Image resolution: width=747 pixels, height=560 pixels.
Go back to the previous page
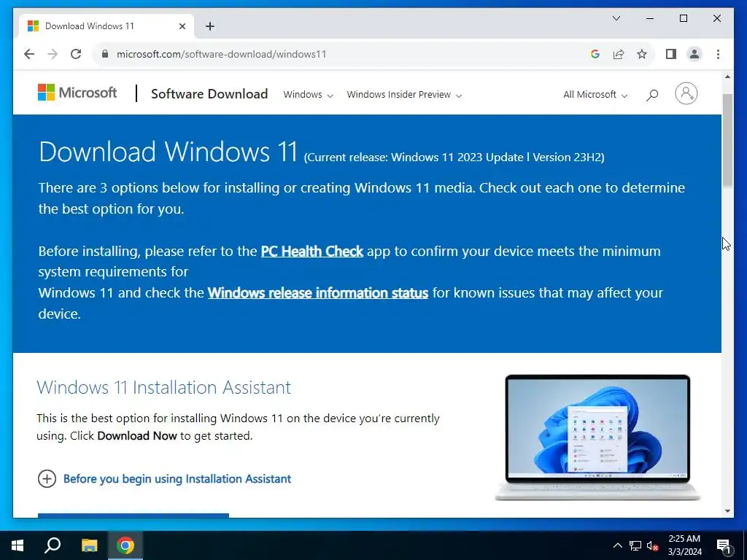pyautogui.click(x=29, y=54)
